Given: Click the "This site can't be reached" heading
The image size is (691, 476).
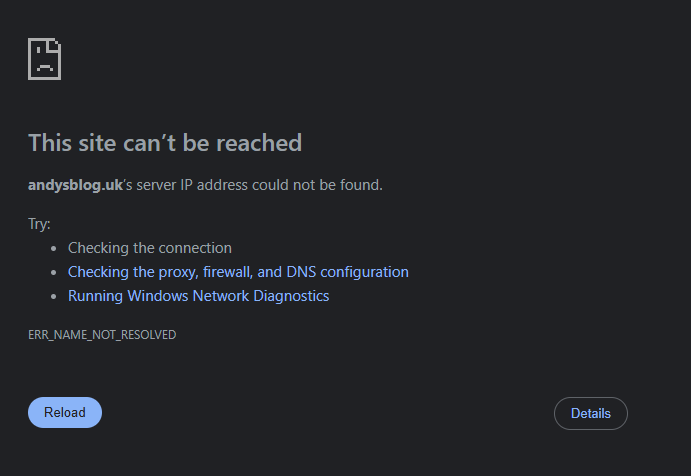Looking at the screenshot, I should coord(165,143).
